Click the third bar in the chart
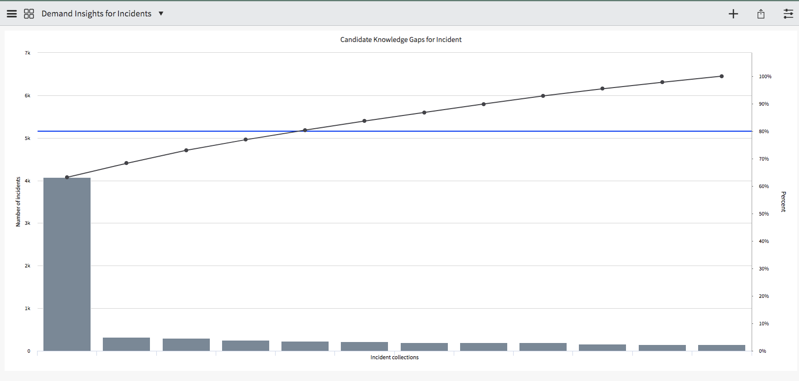This screenshot has height=381, width=799. coord(186,344)
